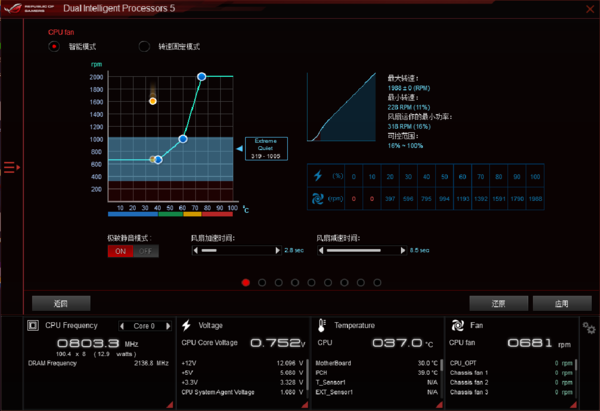Click the 228 RPM (11%) minimum speed value
This screenshot has height=411, width=600.
[x=409, y=108]
